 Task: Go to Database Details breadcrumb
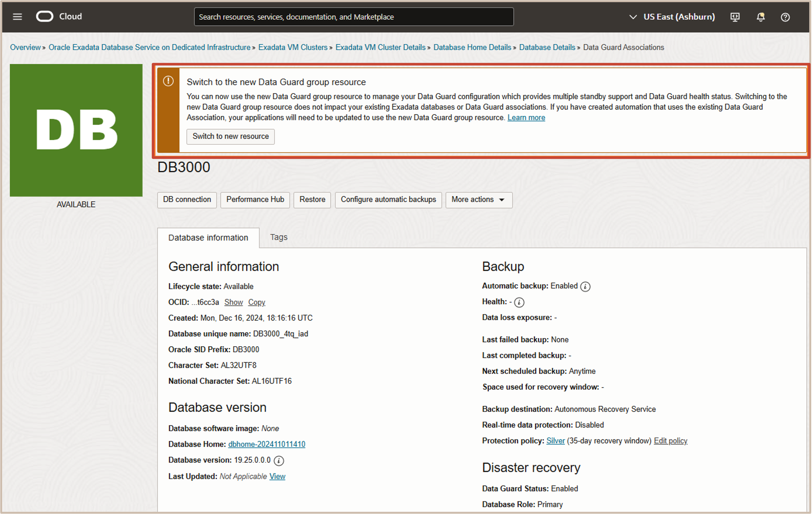coord(547,47)
